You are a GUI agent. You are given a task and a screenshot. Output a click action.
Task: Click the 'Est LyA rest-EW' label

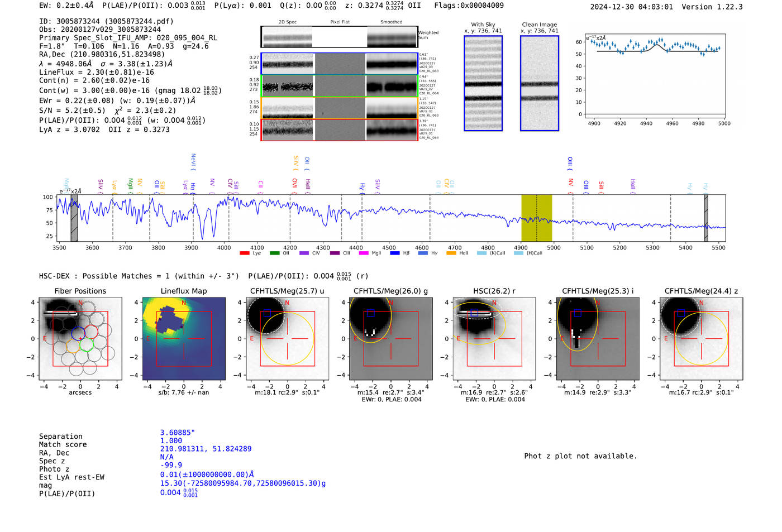coord(71,477)
